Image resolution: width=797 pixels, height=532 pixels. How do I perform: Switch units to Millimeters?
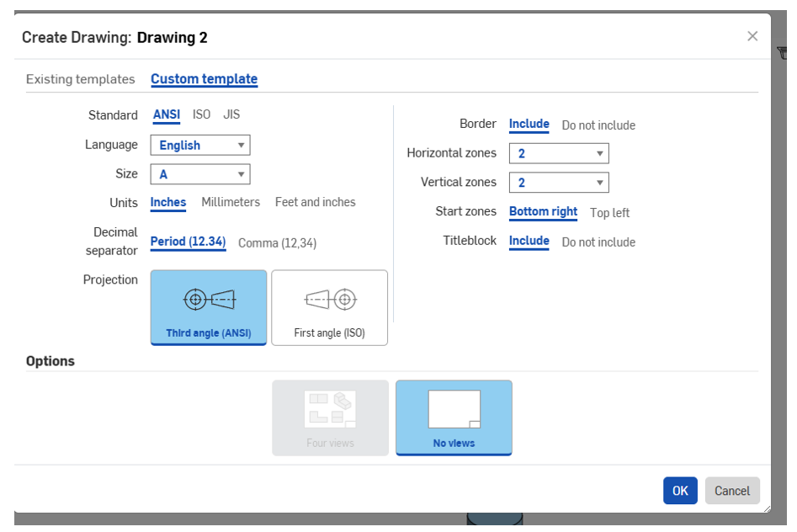(231, 202)
